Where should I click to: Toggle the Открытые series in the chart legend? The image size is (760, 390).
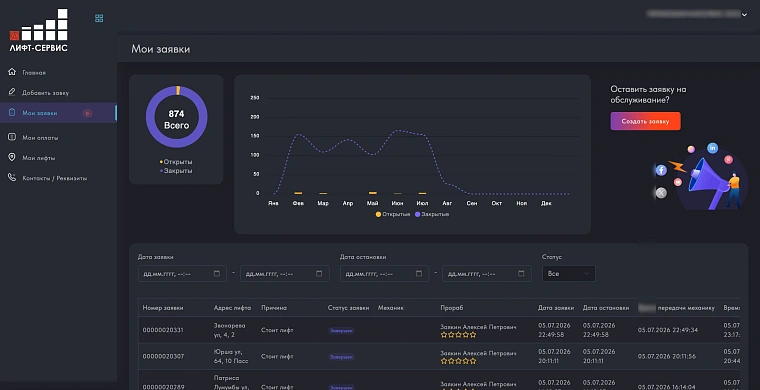[x=393, y=214]
